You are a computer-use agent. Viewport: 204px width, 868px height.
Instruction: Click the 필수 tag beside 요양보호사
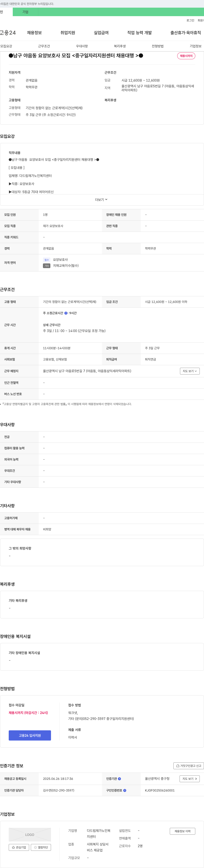click(47, 260)
